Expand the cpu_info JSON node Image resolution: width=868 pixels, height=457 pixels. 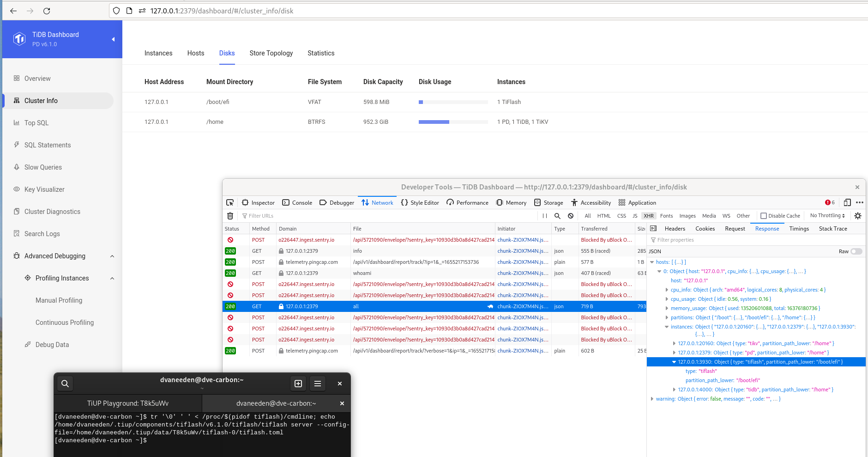(667, 290)
